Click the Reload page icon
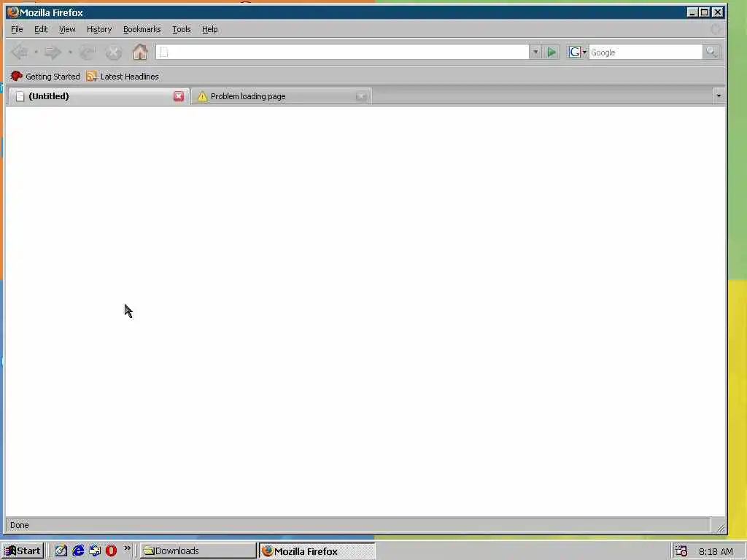Image resolution: width=747 pixels, height=560 pixels. tap(88, 52)
